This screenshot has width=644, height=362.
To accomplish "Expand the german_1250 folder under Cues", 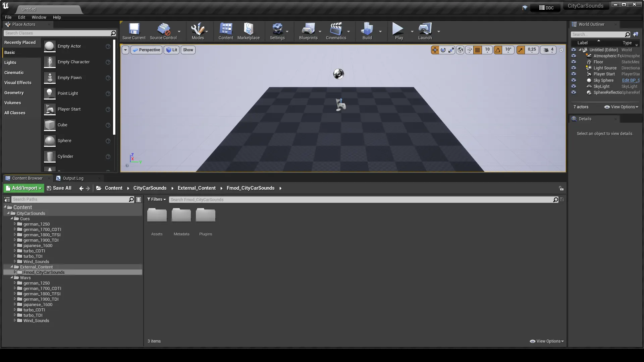I will (15, 224).
